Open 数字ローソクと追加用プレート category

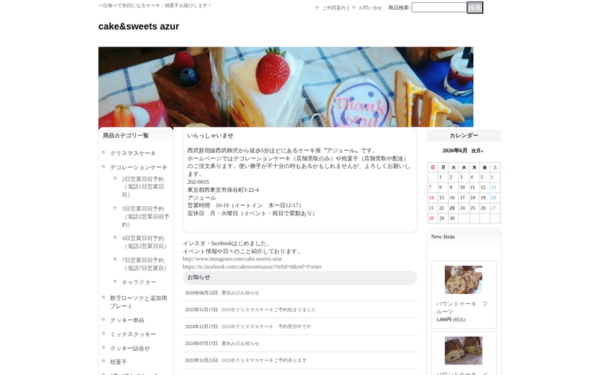[139, 302]
